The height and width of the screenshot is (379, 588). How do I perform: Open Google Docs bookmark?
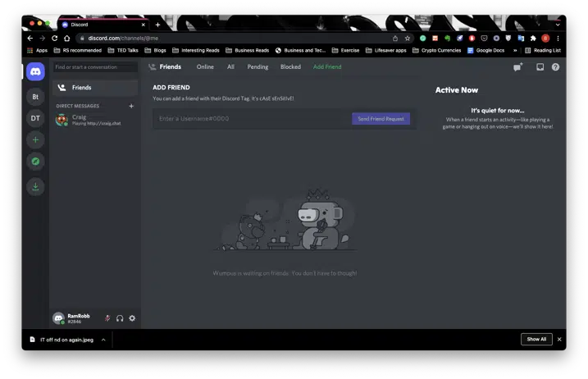point(485,50)
